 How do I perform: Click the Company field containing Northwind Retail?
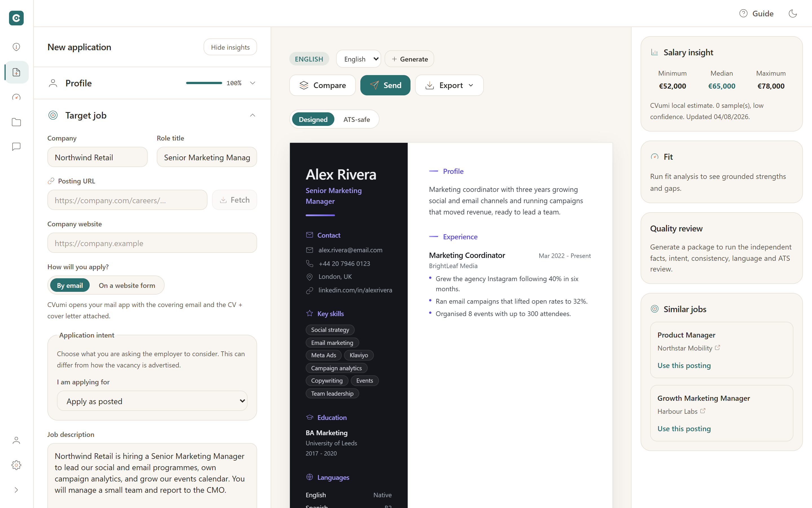pos(97,157)
